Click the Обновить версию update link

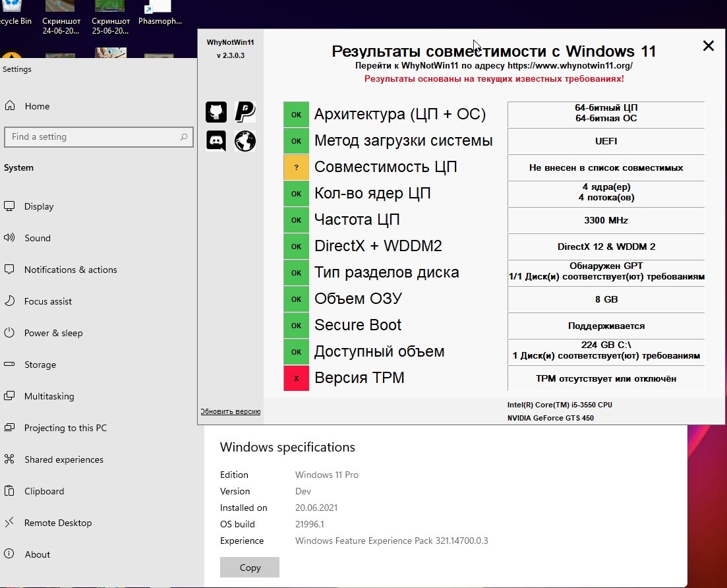230,411
